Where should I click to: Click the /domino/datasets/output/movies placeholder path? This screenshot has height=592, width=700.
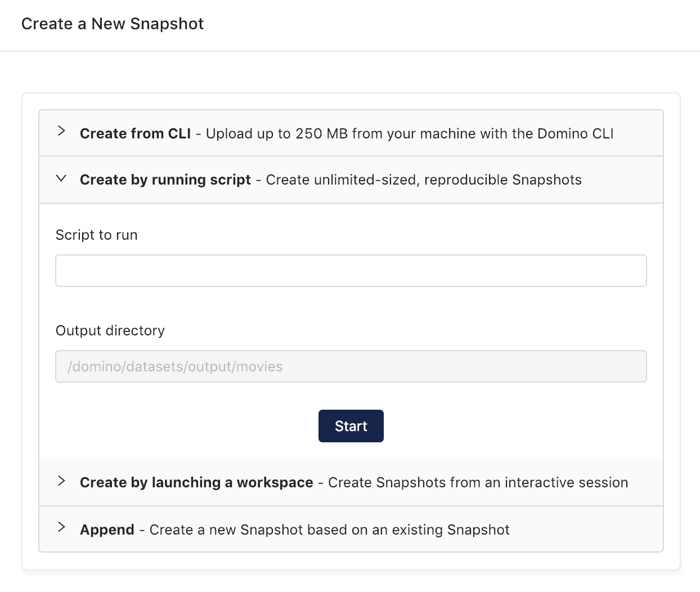click(x=175, y=366)
